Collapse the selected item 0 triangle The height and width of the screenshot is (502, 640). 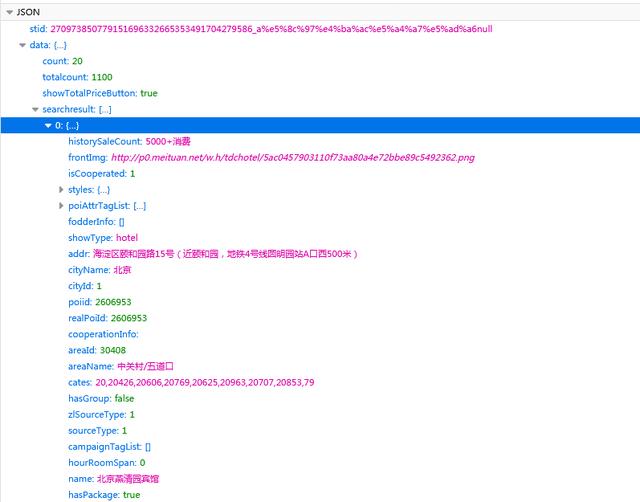point(48,125)
